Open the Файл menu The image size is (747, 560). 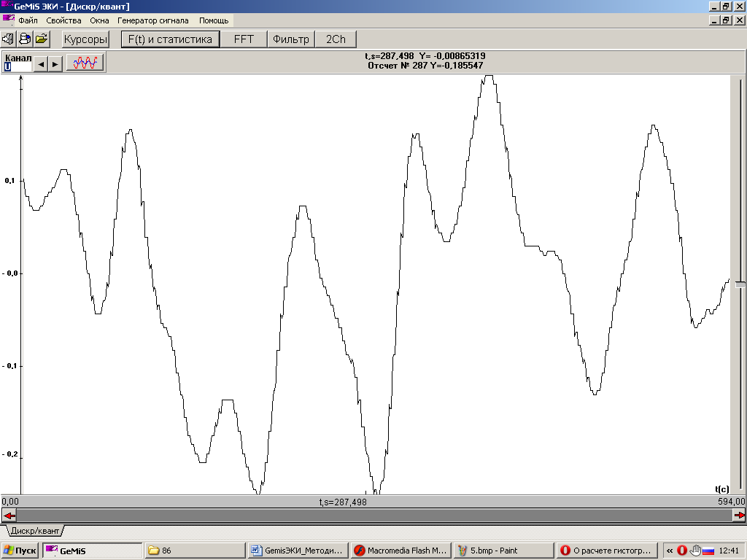point(28,20)
